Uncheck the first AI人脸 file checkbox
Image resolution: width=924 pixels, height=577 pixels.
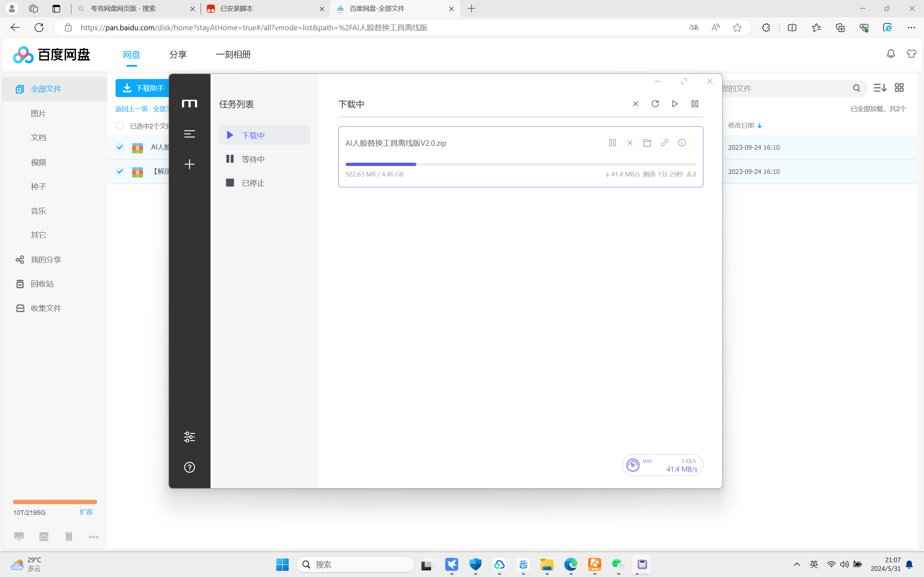(x=120, y=147)
